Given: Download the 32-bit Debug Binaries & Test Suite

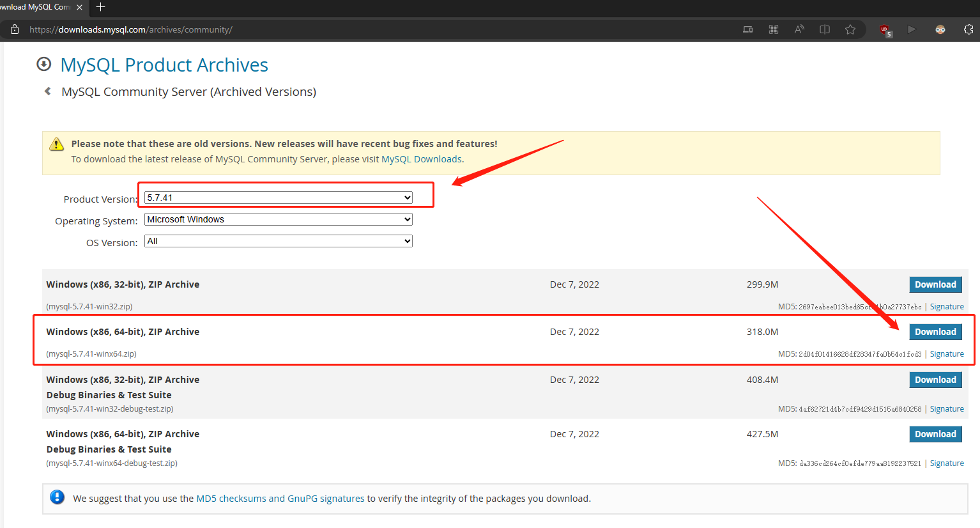Looking at the screenshot, I should click(935, 380).
